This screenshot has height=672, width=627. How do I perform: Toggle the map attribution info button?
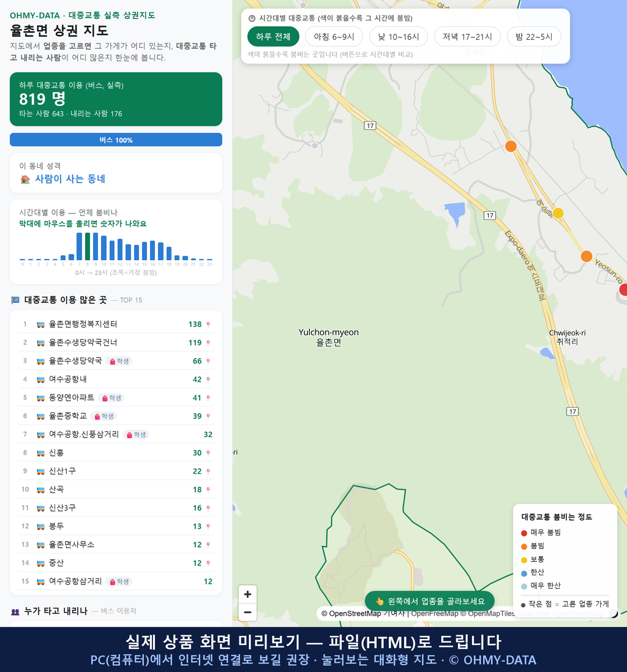point(614,614)
